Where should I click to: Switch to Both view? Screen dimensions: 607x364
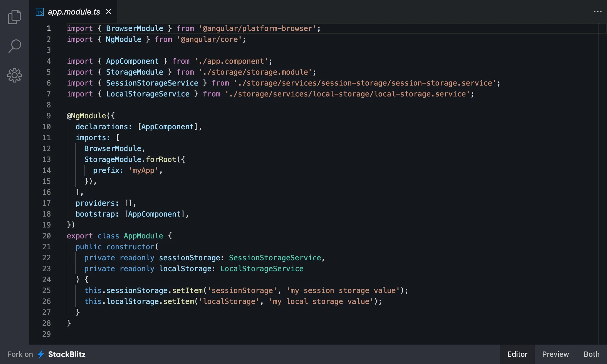point(592,354)
